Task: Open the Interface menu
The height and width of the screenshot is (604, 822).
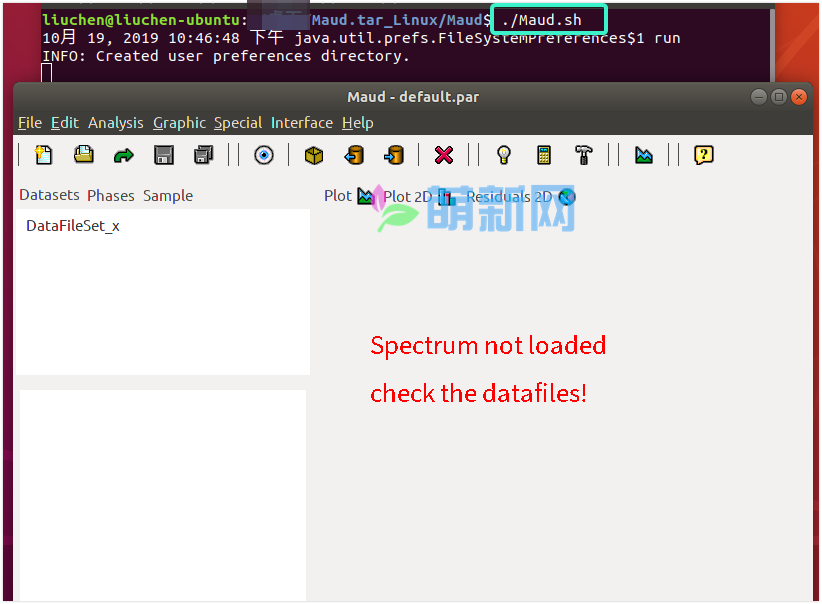Action: coord(302,123)
